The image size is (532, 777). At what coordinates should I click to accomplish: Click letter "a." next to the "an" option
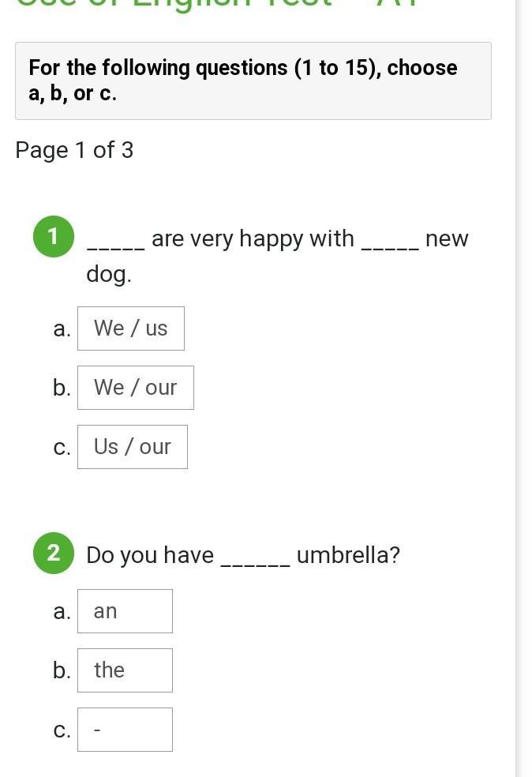[62, 612]
